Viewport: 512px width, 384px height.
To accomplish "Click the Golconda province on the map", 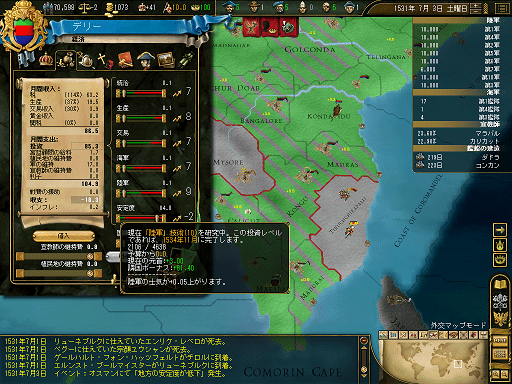I will click(309, 49).
